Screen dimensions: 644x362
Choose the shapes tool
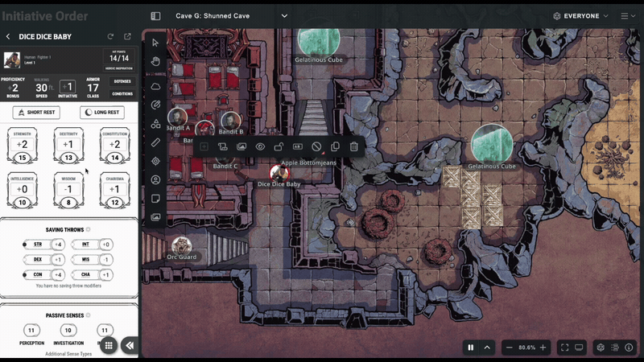pos(155,124)
